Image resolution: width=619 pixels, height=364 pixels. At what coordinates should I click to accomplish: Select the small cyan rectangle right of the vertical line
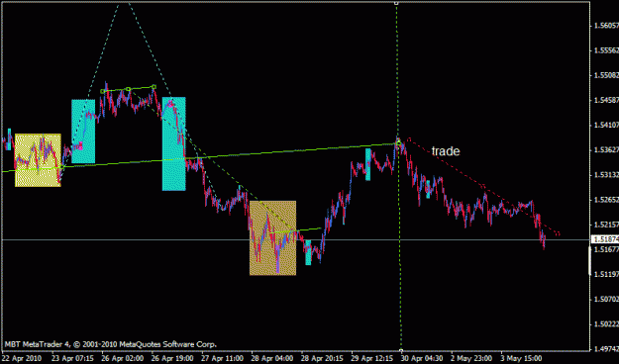[428, 189]
